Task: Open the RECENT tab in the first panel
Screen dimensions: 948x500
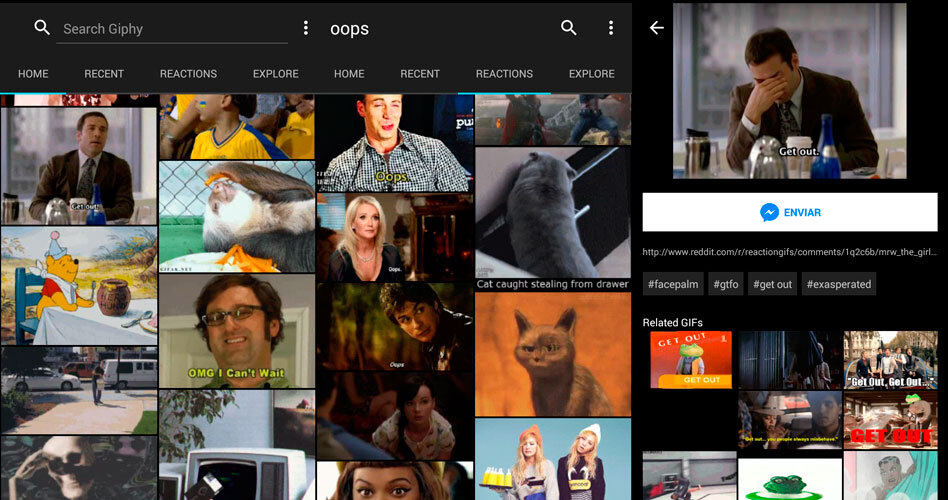Action: click(104, 74)
